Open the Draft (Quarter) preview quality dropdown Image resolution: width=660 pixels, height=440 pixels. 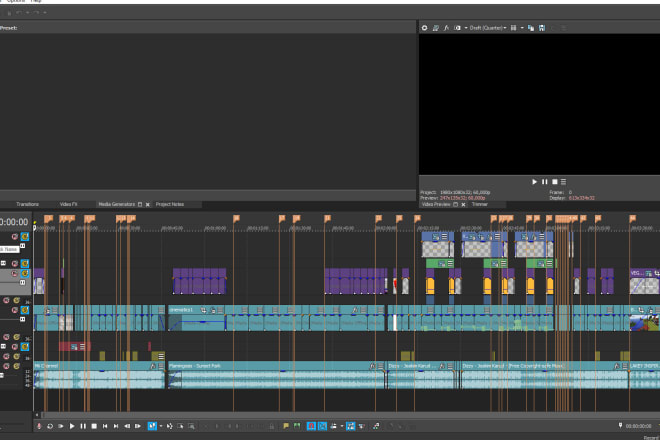click(x=486, y=28)
